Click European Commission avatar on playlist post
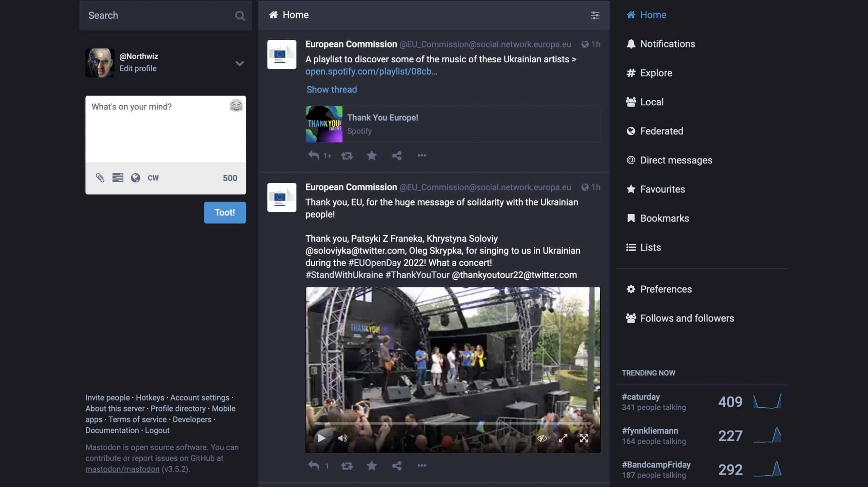868x487 pixels. coord(282,55)
